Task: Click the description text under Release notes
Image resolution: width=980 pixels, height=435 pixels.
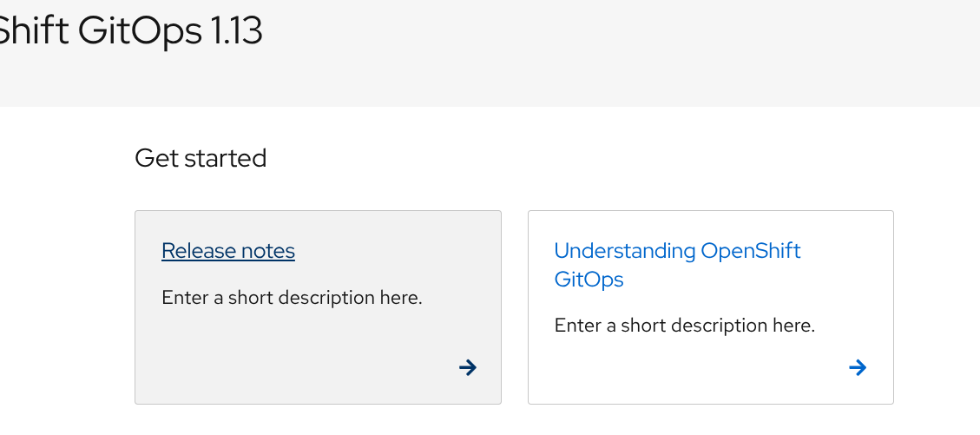Action: click(292, 298)
